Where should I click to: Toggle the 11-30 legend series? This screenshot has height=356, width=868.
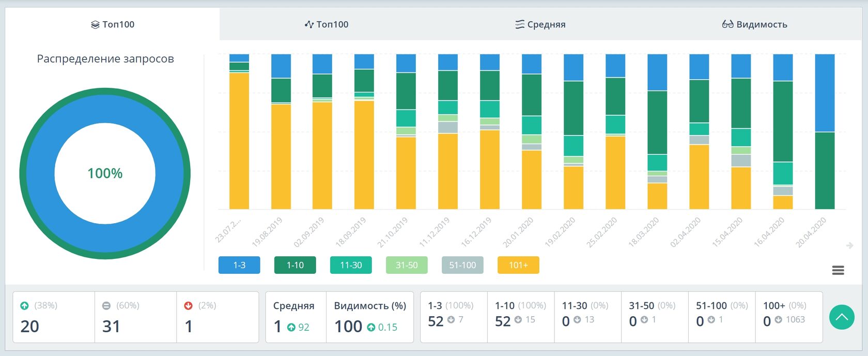point(351,265)
